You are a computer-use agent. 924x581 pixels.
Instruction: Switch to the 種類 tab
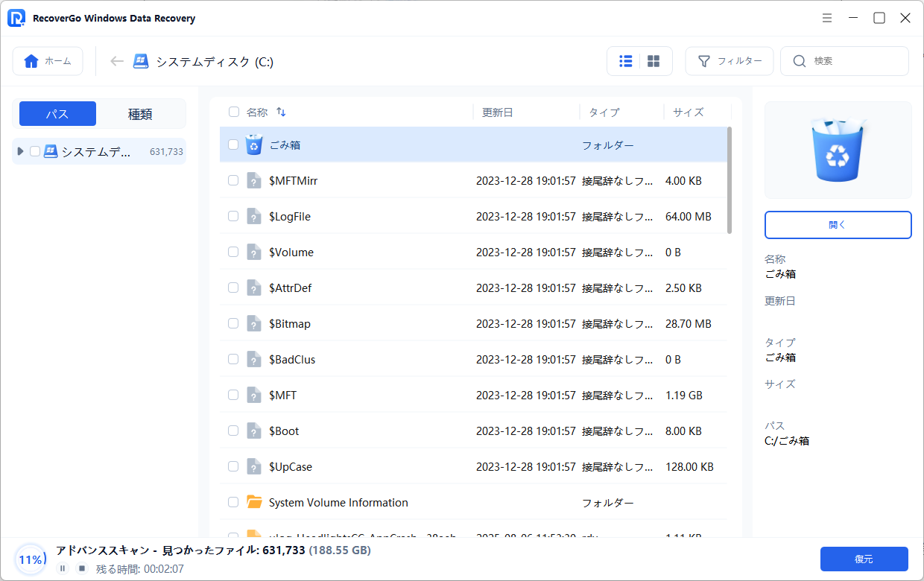pyautogui.click(x=140, y=114)
